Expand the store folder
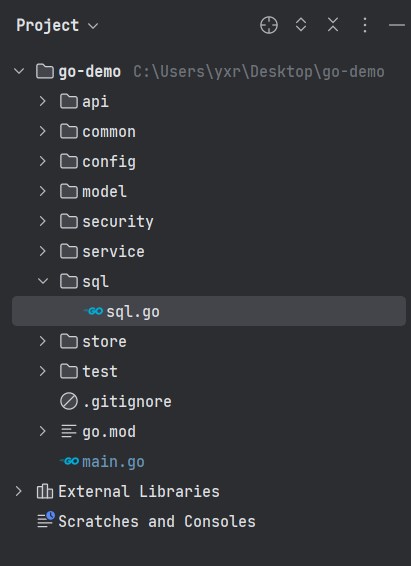 pyautogui.click(x=43, y=341)
